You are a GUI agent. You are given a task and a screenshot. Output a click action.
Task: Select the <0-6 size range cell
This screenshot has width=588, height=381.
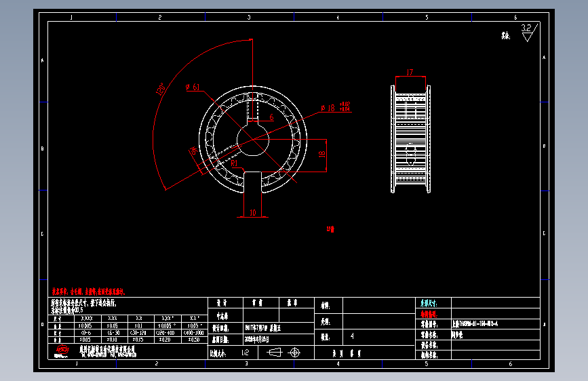tap(87, 333)
